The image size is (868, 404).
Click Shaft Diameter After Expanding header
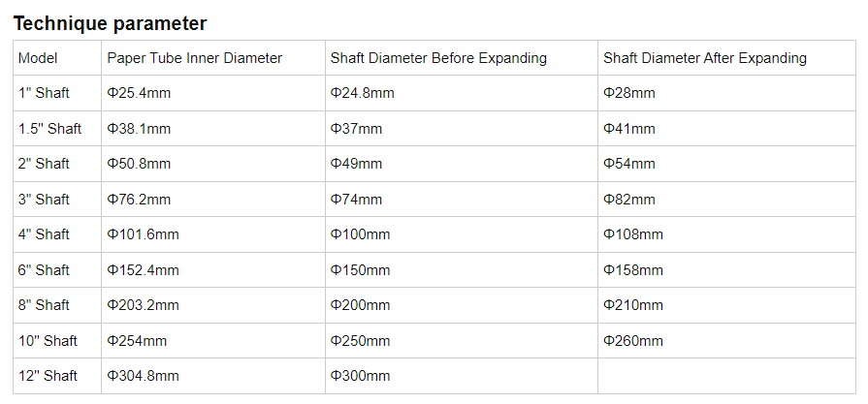tap(704, 58)
